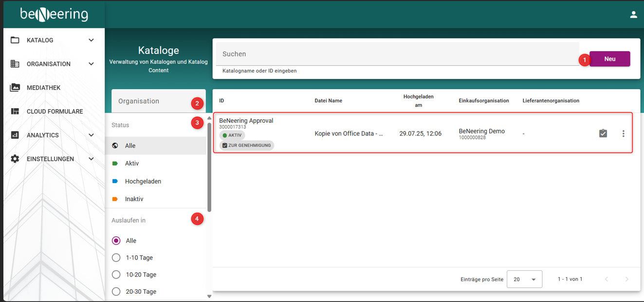Select the 10-20 Tage radio button
The height and width of the screenshot is (302, 644).
click(x=116, y=275)
